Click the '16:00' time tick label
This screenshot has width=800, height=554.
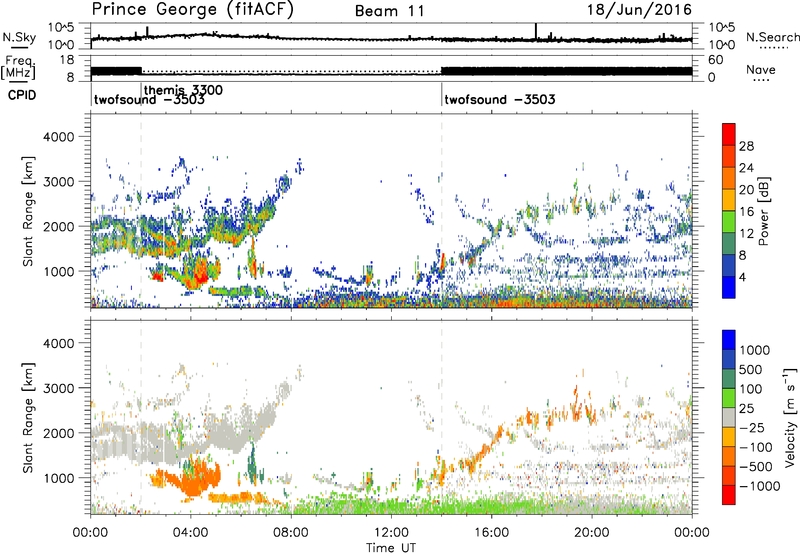point(491,533)
